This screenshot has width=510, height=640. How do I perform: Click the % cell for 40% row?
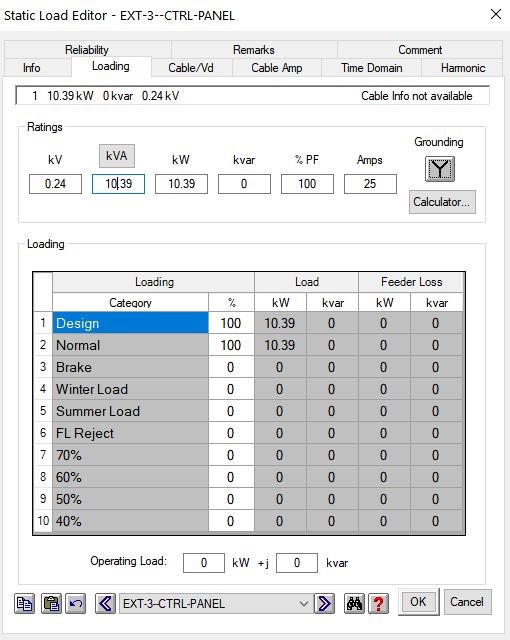click(x=231, y=521)
